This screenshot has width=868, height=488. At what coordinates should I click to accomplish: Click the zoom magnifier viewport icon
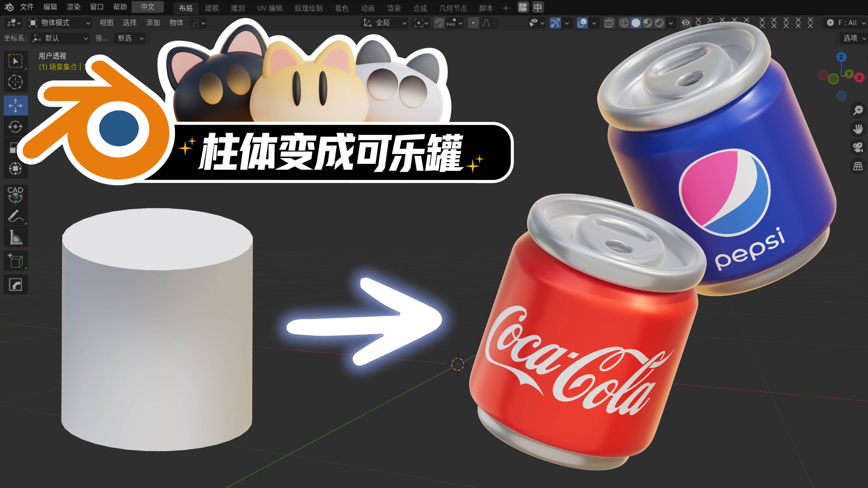click(858, 110)
